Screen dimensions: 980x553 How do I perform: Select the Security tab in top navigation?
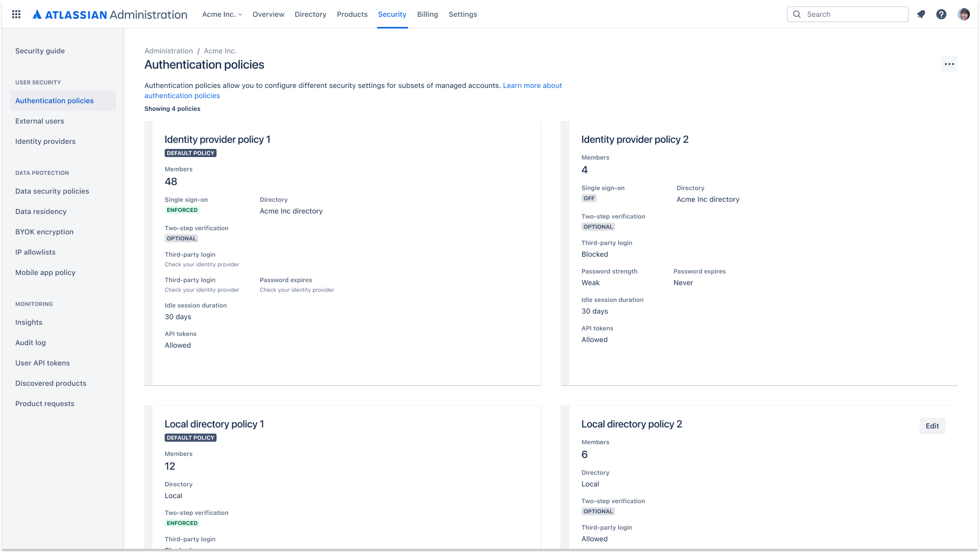click(x=392, y=14)
